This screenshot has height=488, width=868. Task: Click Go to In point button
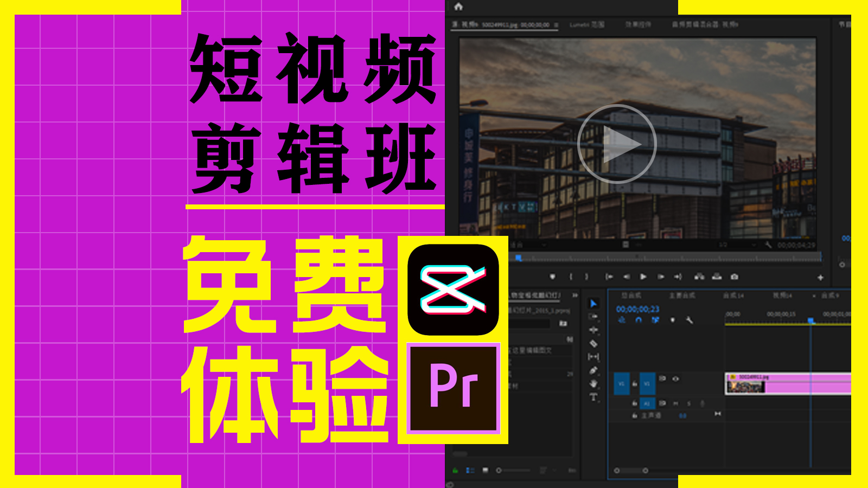point(609,277)
